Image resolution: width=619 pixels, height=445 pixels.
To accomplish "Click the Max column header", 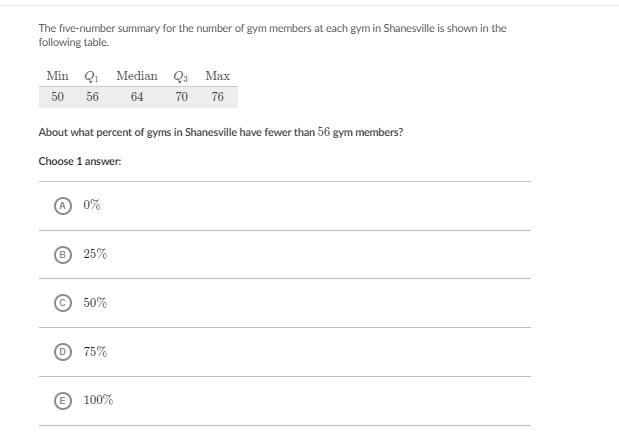I will click(218, 76).
